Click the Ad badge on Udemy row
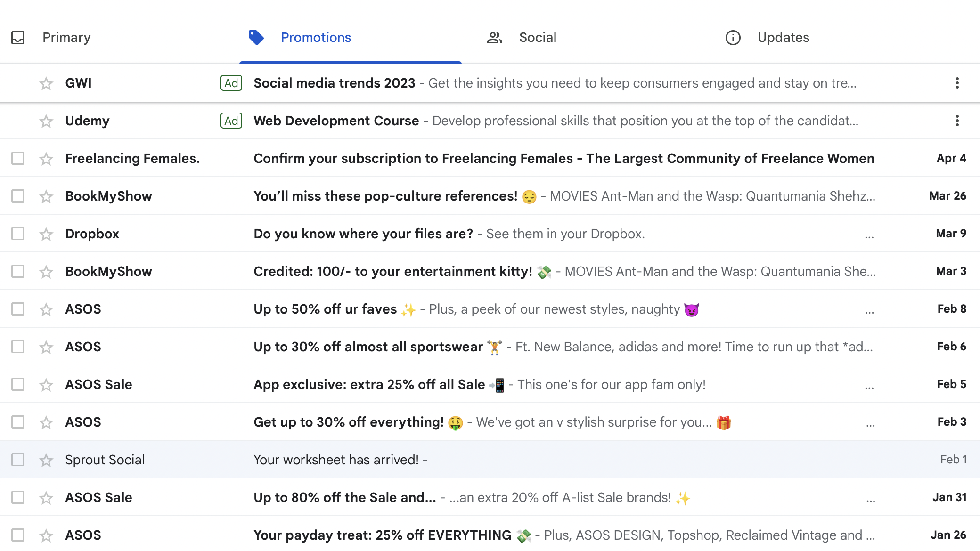The width and height of the screenshot is (980, 551). [x=231, y=121]
